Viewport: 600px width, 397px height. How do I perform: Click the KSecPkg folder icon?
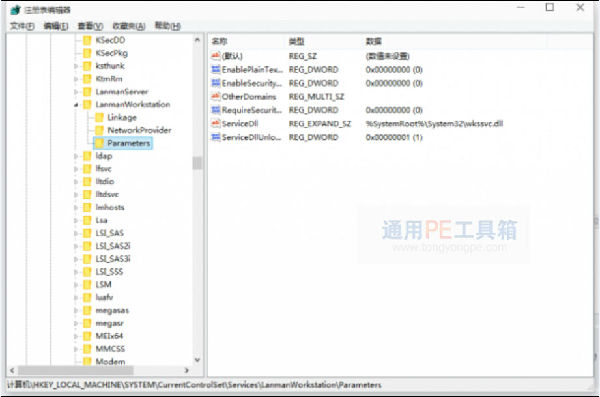(x=87, y=53)
